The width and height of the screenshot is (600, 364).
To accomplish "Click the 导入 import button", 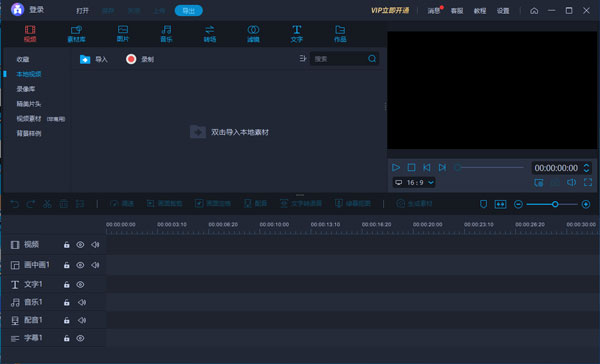I will coord(94,59).
